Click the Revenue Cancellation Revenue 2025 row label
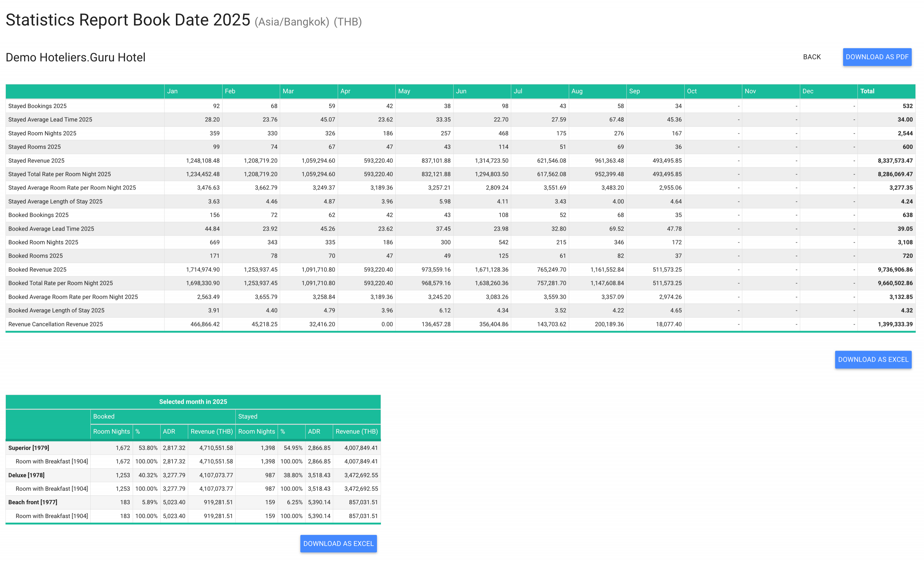The width and height of the screenshot is (924, 561). (x=55, y=324)
